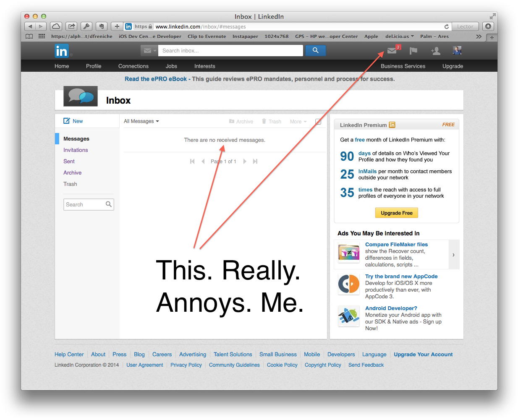This screenshot has height=420, width=518.
Task: Click the notifications flag icon
Action: pos(413,51)
